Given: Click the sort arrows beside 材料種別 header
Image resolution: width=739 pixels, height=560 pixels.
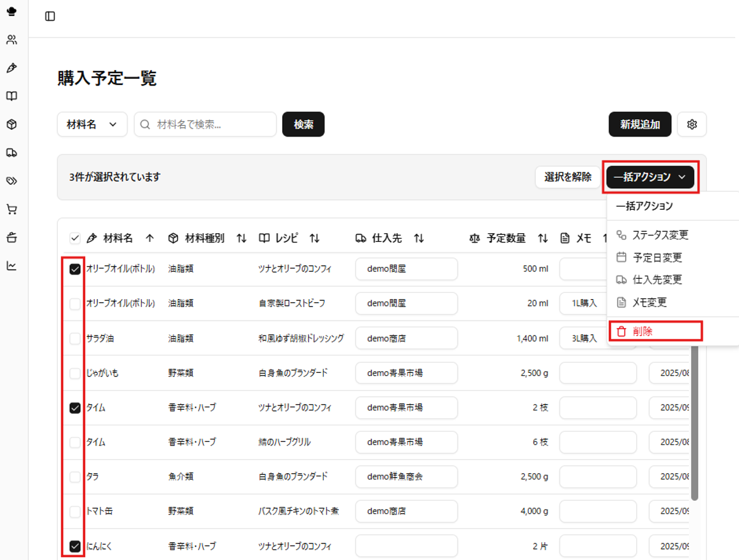Looking at the screenshot, I should [x=241, y=238].
